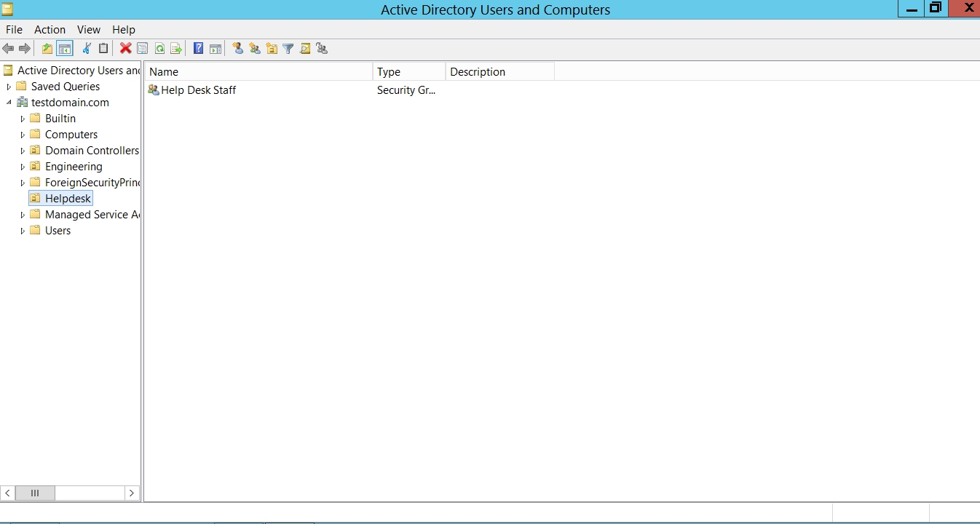Select Active Directory Users and Computers root

pos(78,71)
